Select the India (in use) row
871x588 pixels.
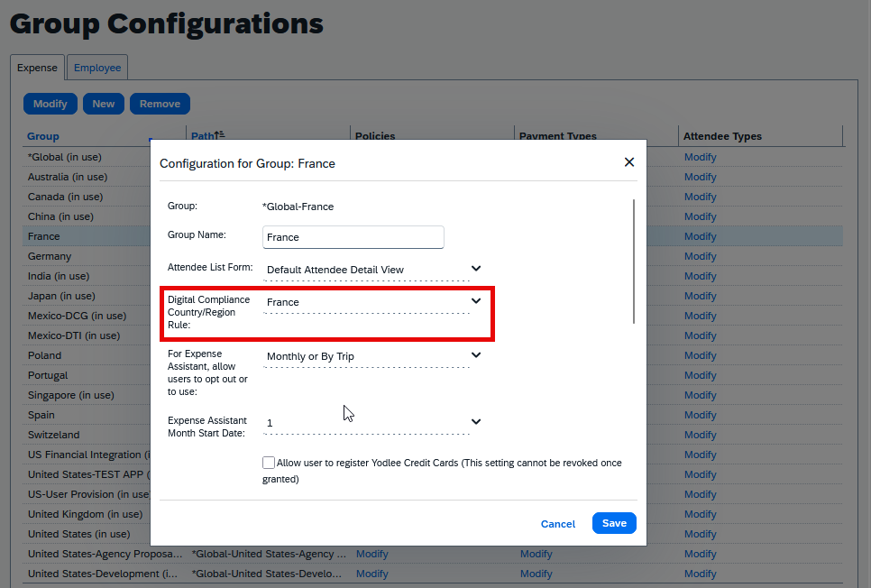(59, 276)
